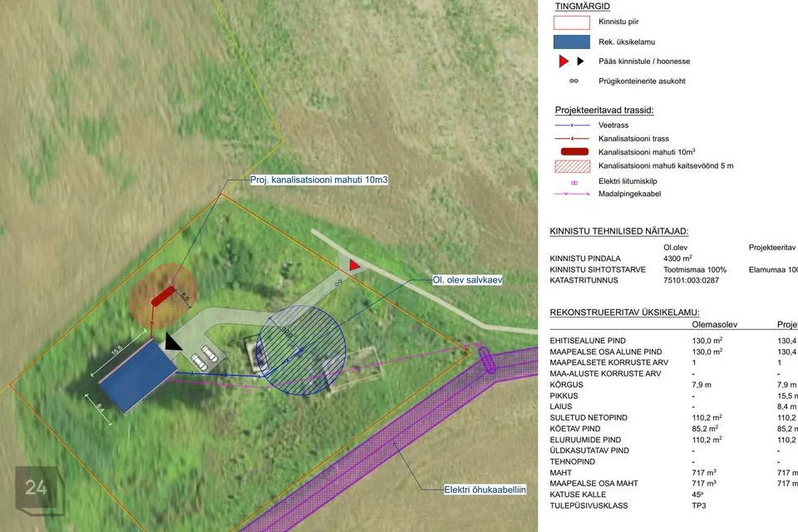Click the EHITISEALUNE PIND row label

(588, 341)
